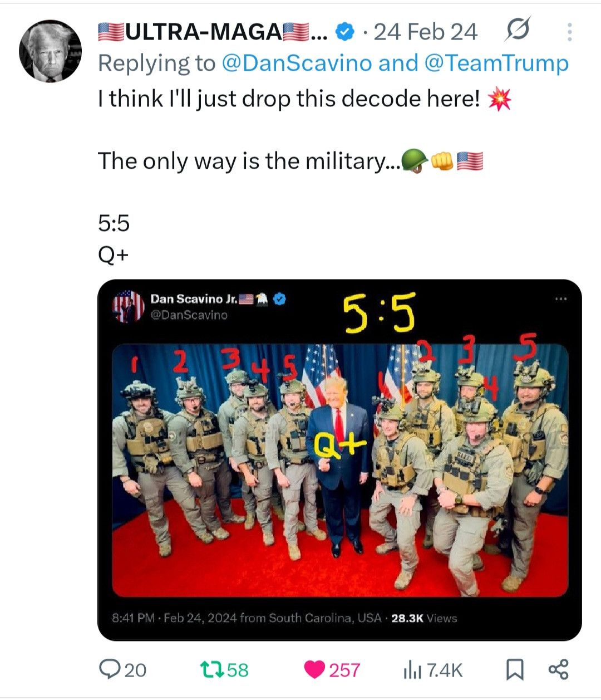This screenshot has width=601, height=700.
Task: Click the 28.3K Views count
Action: click(424, 618)
